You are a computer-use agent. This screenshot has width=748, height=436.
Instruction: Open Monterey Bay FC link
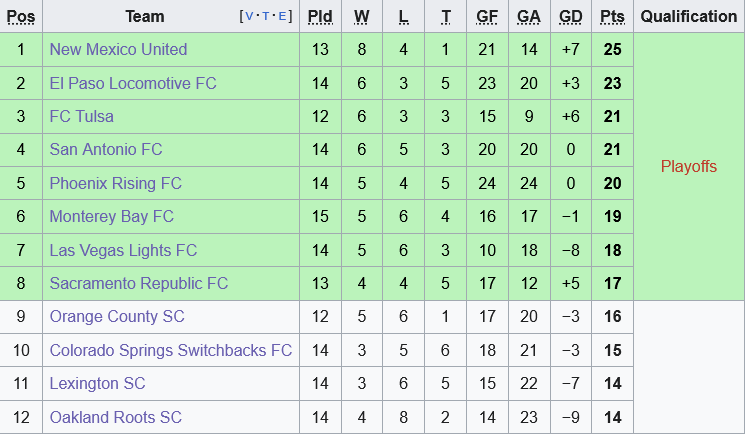(112, 217)
